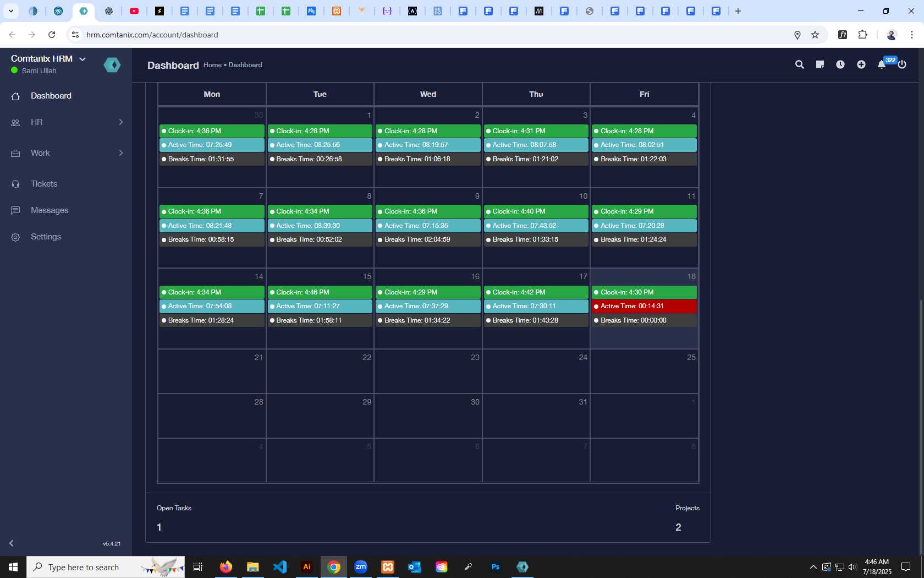Click Clock-in: 4:46 PM entry
This screenshot has width=924, height=578.
click(x=320, y=292)
